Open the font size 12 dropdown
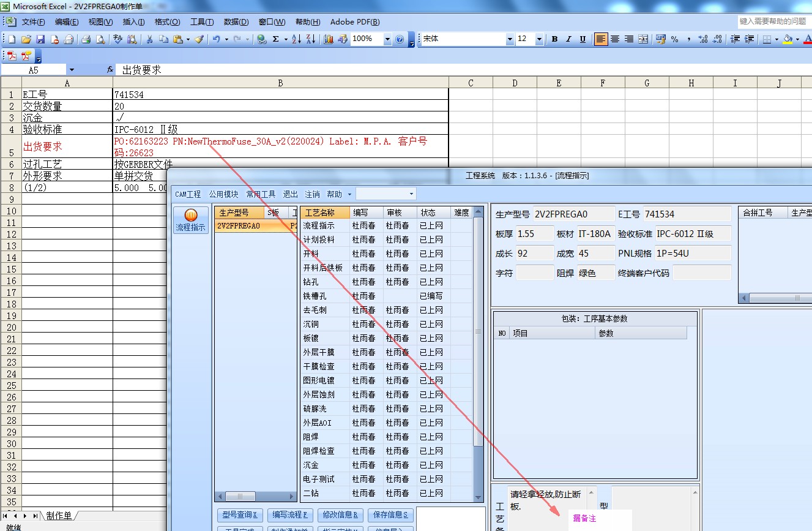This screenshot has height=531, width=812. [539, 39]
